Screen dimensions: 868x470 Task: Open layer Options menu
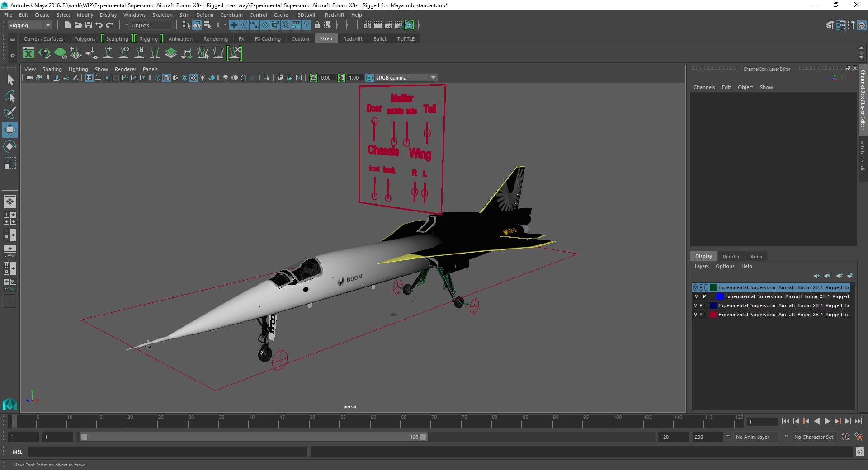[725, 266]
